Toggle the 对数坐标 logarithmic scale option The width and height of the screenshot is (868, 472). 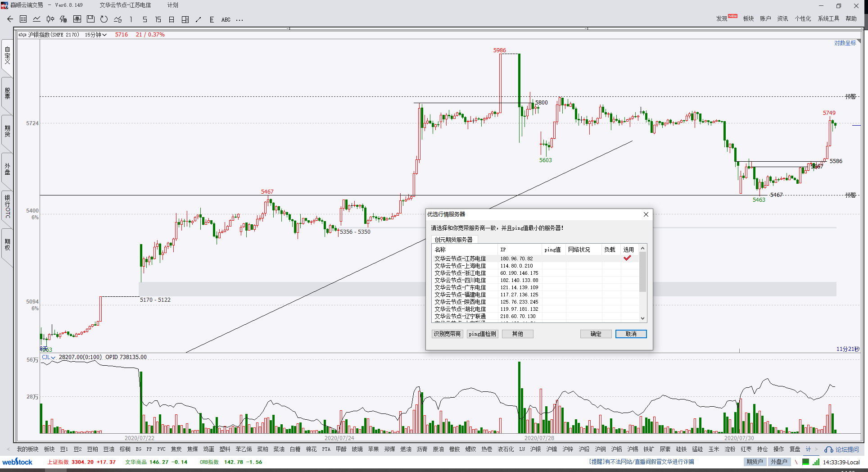tap(845, 43)
